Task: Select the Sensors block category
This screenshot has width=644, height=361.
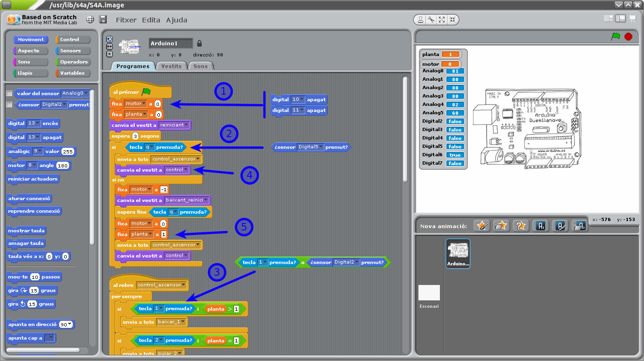Action: [x=73, y=51]
